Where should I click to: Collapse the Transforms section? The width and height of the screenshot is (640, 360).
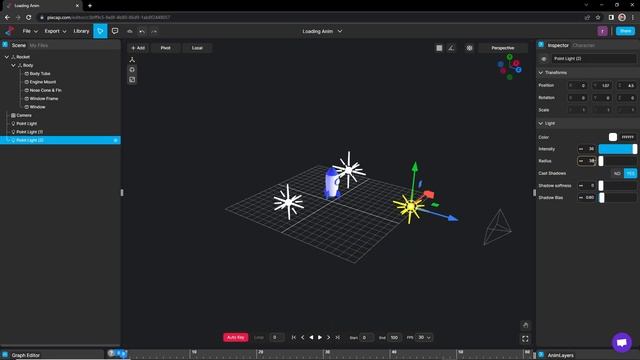click(x=541, y=73)
